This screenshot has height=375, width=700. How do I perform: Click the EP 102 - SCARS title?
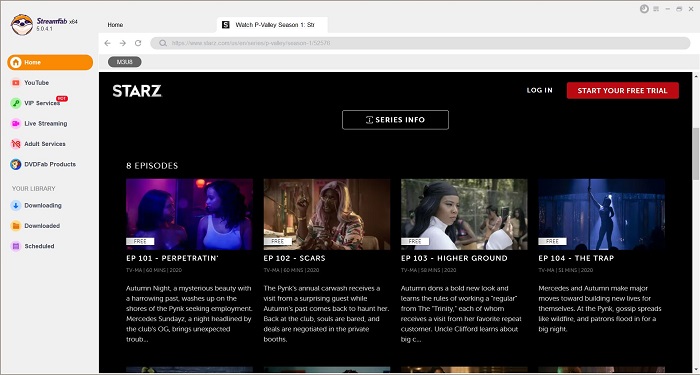(295, 258)
